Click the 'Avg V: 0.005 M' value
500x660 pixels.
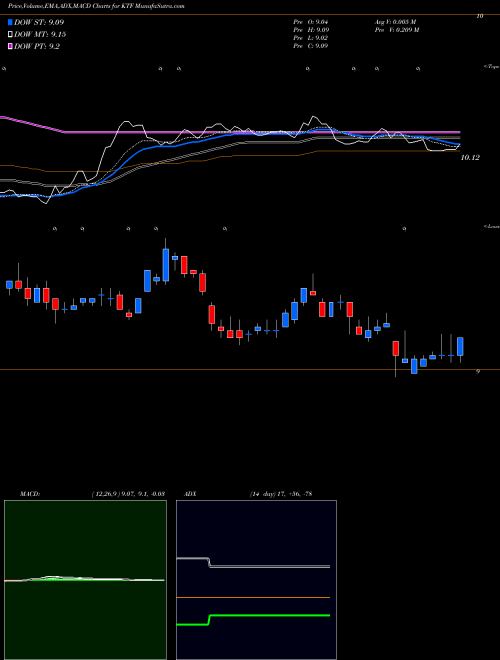(395, 22)
